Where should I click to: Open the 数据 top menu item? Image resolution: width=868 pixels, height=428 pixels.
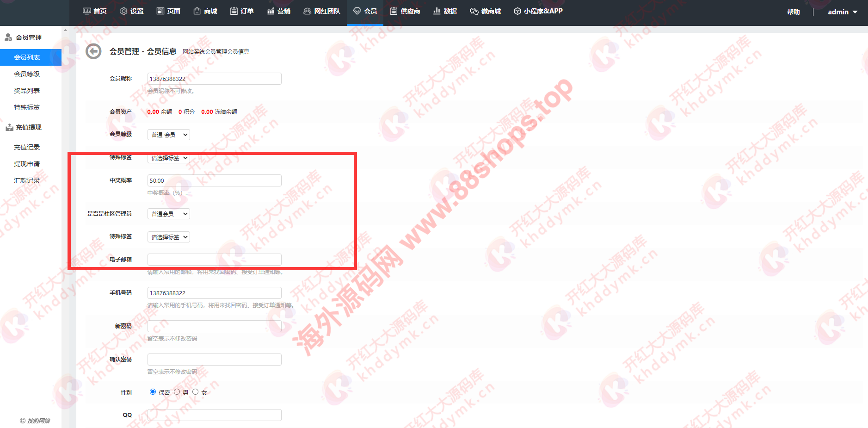click(x=445, y=11)
